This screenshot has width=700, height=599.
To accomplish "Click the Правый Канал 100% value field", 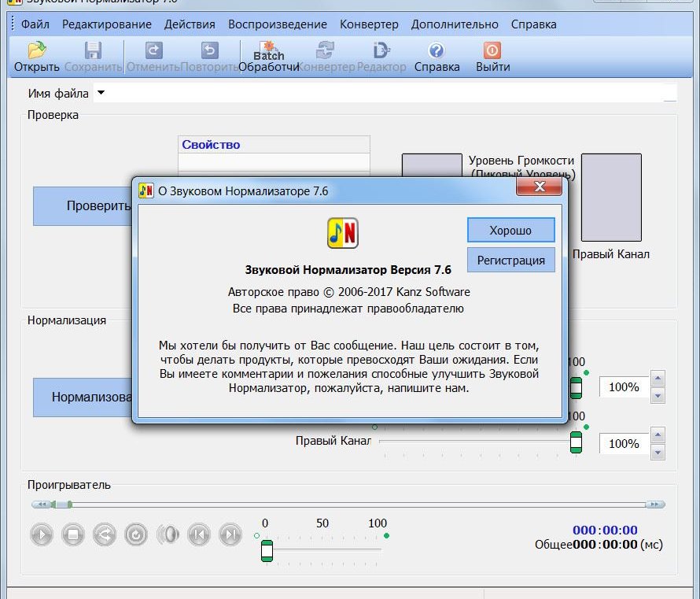I will pyautogui.click(x=624, y=444).
